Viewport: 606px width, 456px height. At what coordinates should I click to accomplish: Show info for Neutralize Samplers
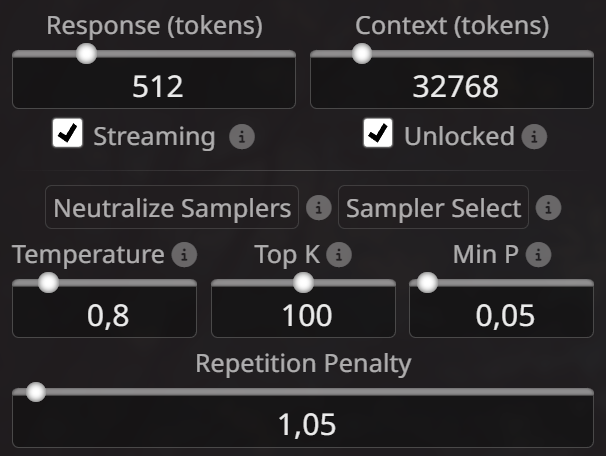click(319, 208)
